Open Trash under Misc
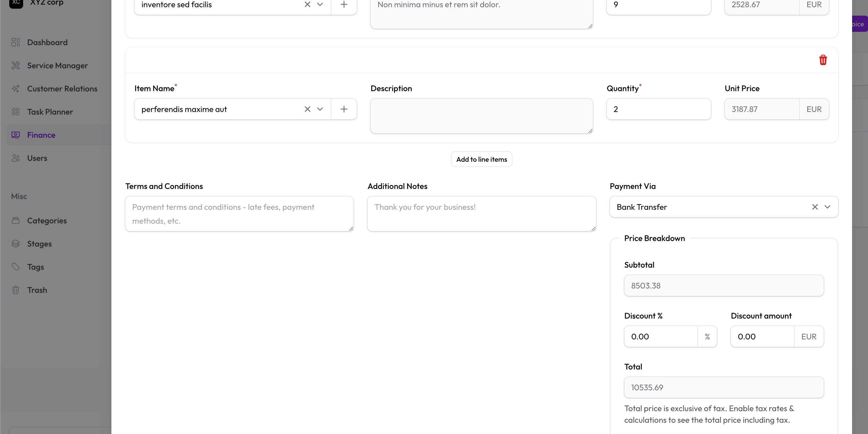This screenshot has width=868, height=434. pos(37,290)
